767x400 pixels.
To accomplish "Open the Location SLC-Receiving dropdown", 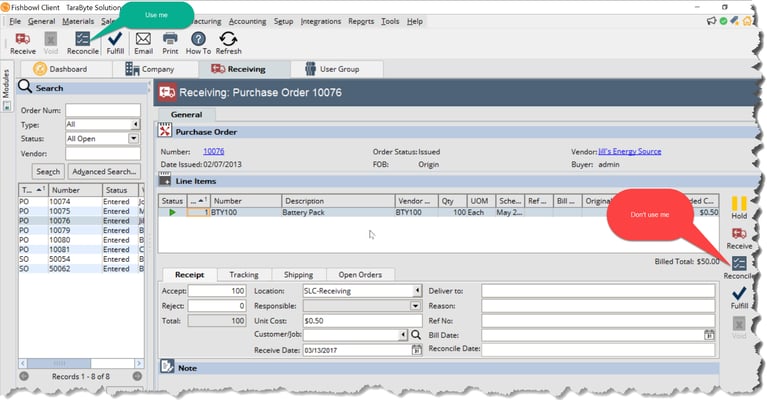I will click(417, 290).
